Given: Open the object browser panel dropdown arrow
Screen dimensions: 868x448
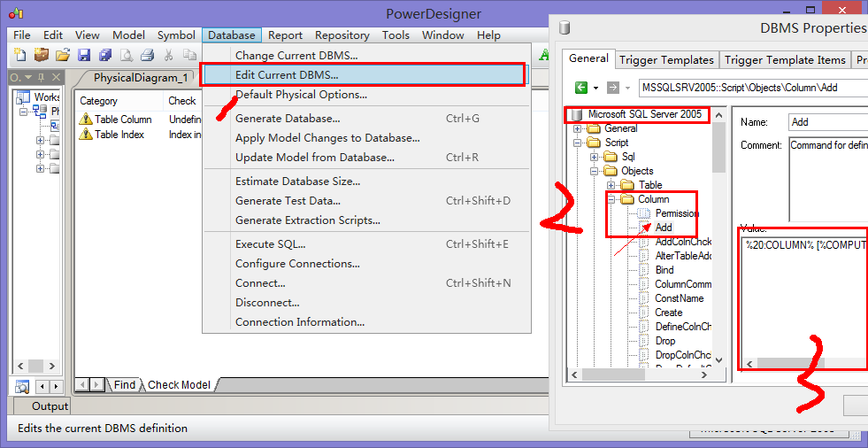Looking at the screenshot, I should (x=28, y=78).
